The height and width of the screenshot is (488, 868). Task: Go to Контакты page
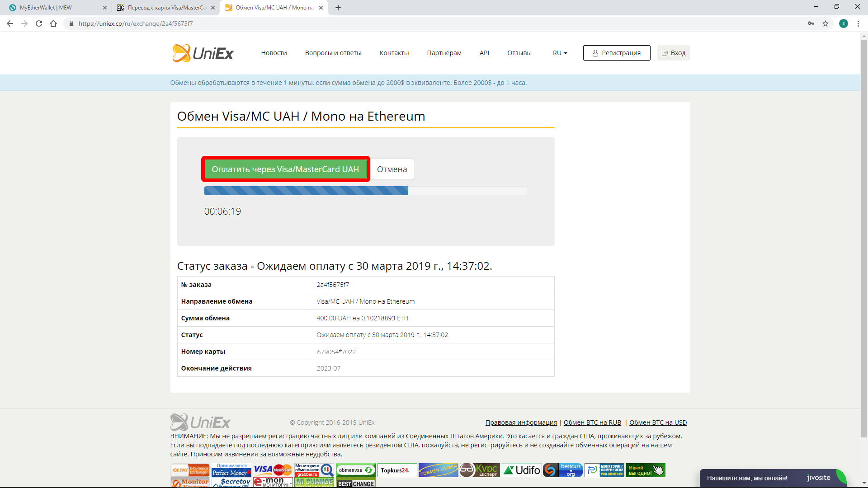[x=394, y=53]
